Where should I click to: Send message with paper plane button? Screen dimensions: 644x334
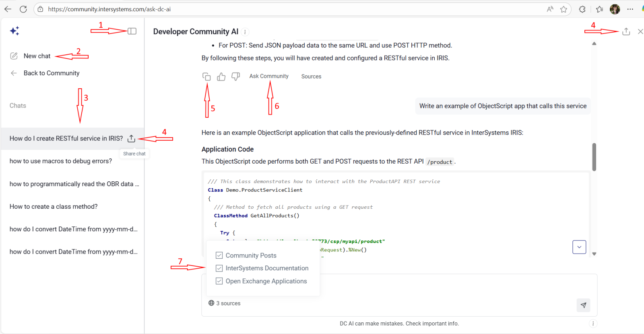click(x=583, y=305)
